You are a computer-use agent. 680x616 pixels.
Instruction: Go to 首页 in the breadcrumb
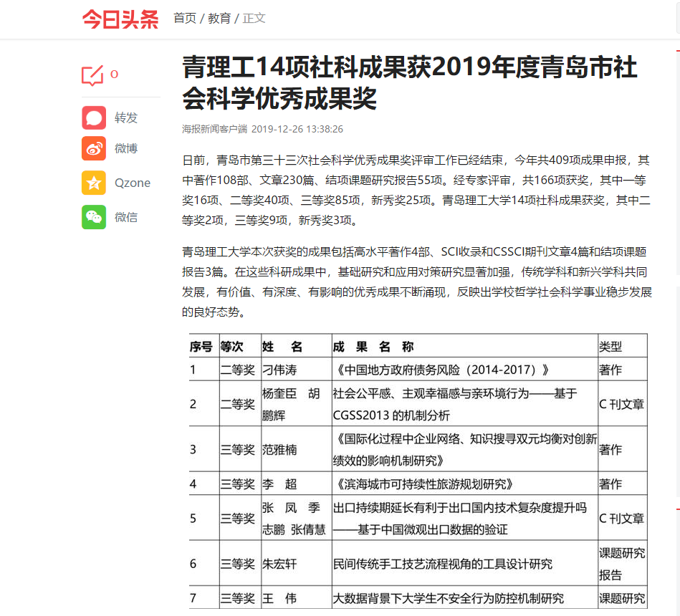click(x=185, y=19)
